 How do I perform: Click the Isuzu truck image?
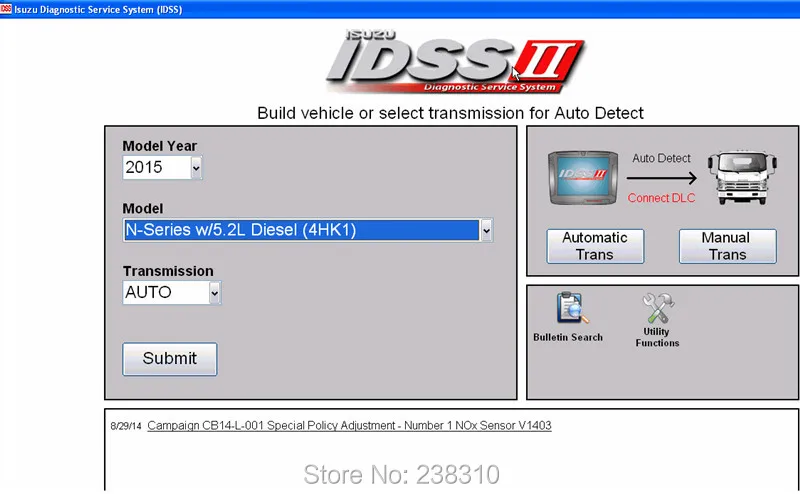742,177
